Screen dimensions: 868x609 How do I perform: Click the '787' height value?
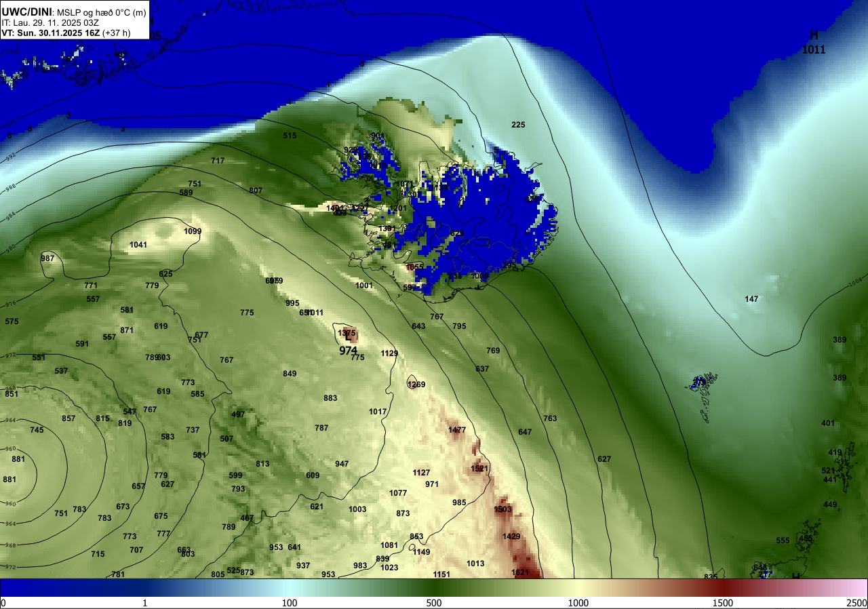321,428
